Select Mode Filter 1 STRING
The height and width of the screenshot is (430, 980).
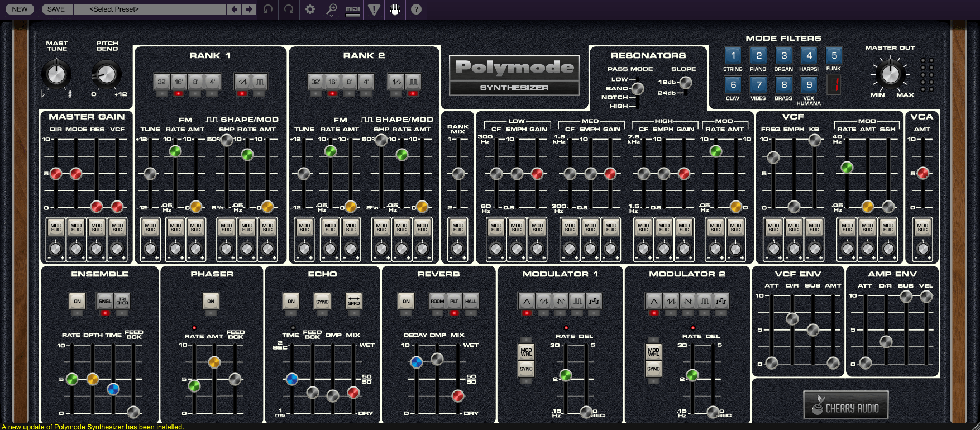[x=733, y=55]
